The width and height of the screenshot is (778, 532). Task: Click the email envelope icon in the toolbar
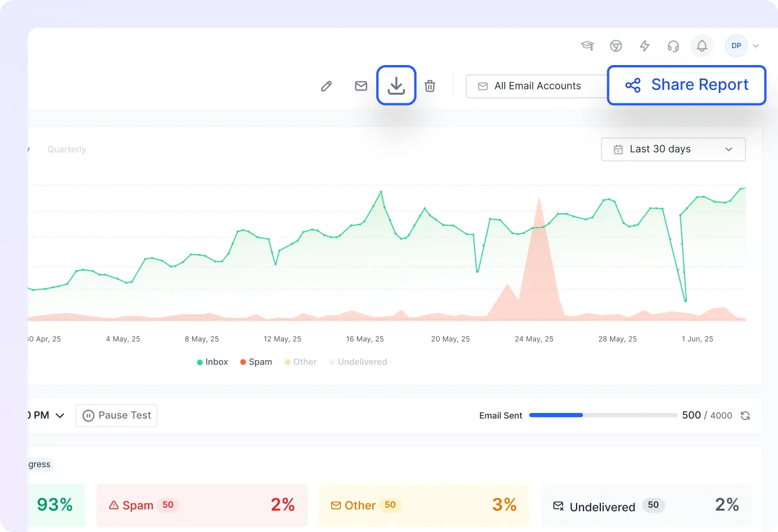tap(361, 85)
